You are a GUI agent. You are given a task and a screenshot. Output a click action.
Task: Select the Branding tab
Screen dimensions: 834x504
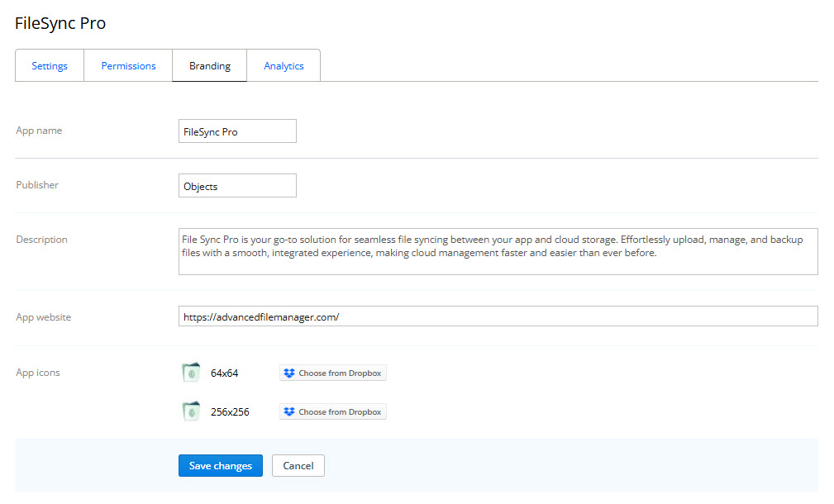pyautogui.click(x=209, y=65)
